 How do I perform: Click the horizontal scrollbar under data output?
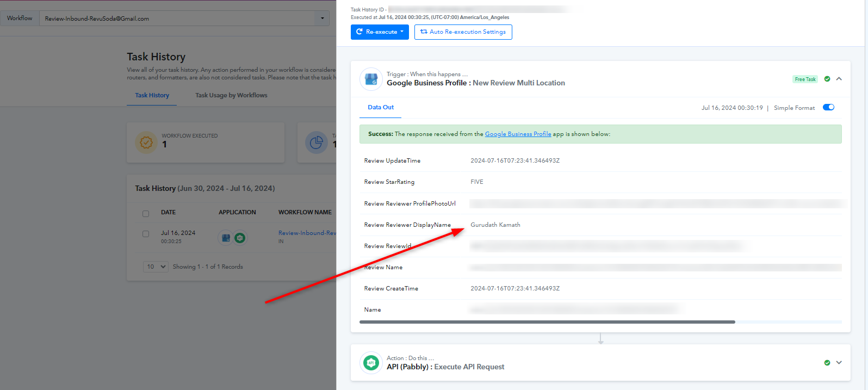[x=547, y=322]
